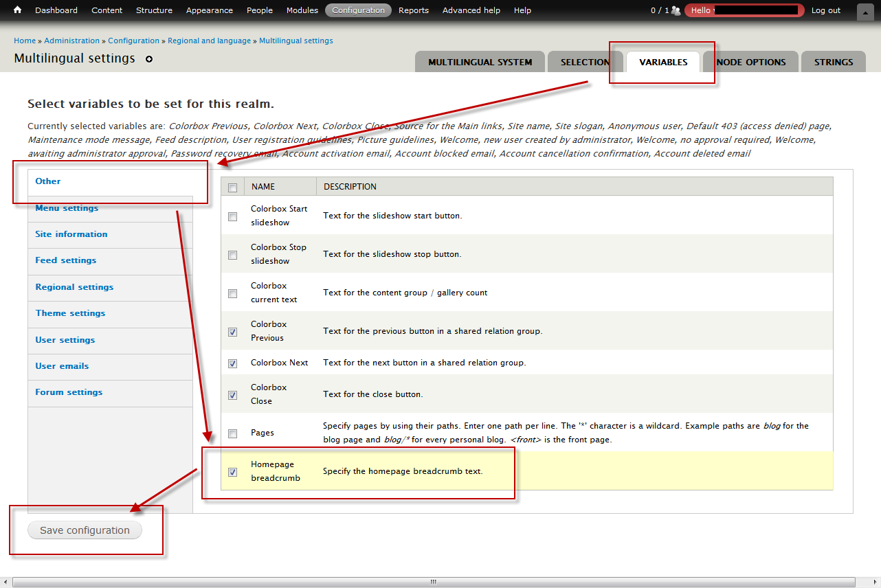
Task: Open the Reports admin menu
Action: pyautogui.click(x=413, y=10)
